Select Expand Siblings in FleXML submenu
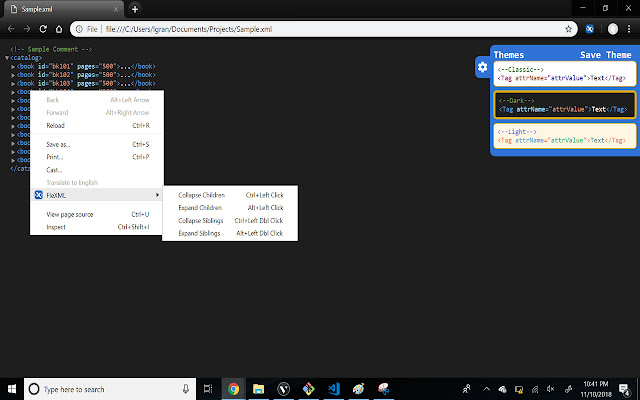Viewport: 640px width, 400px height. (230, 233)
